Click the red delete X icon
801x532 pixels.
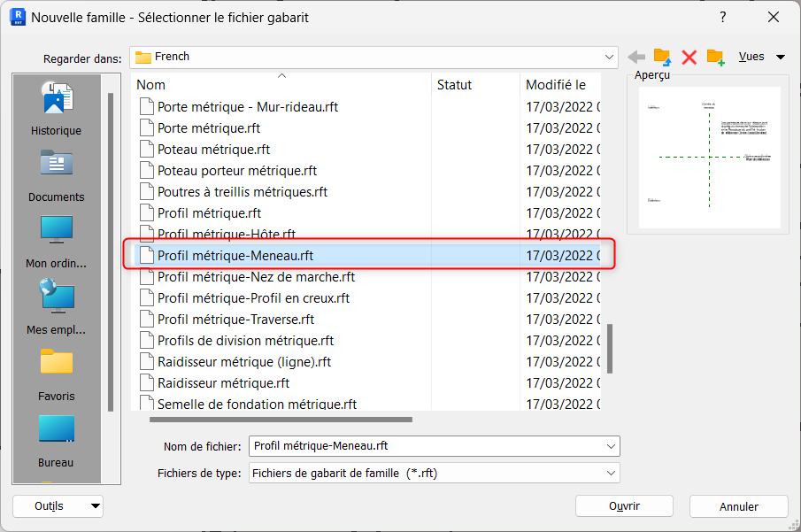coord(689,57)
